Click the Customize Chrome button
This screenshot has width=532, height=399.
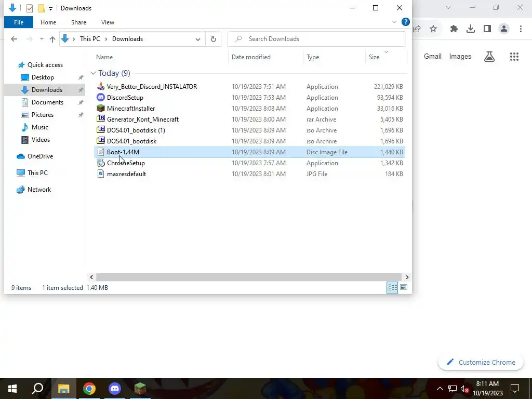point(481,362)
